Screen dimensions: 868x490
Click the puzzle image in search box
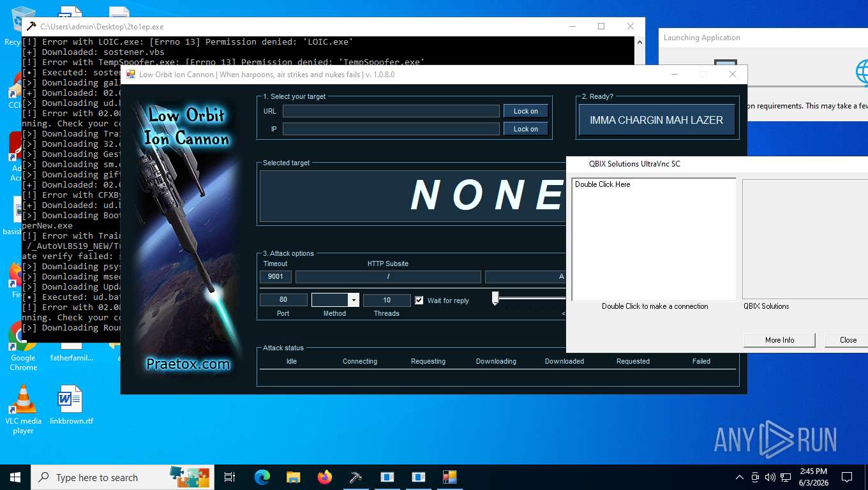[190, 477]
